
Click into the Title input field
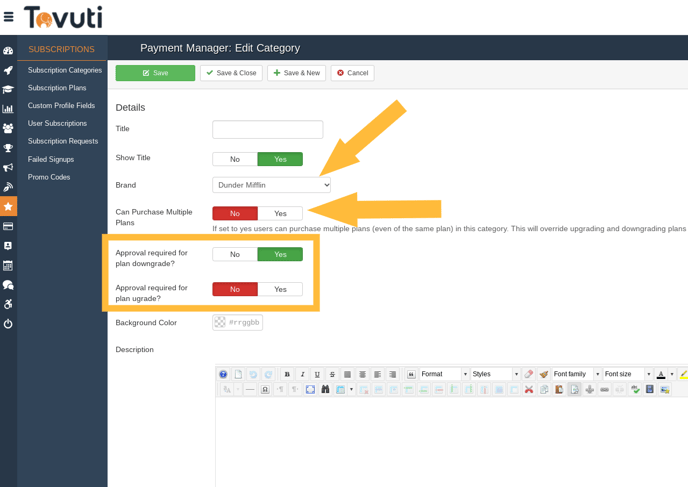pyautogui.click(x=268, y=129)
